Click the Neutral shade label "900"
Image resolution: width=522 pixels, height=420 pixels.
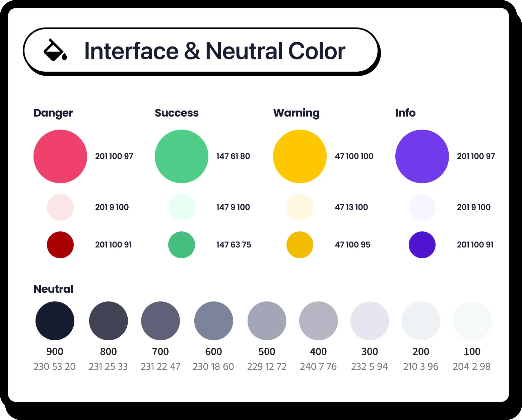[x=55, y=352]
